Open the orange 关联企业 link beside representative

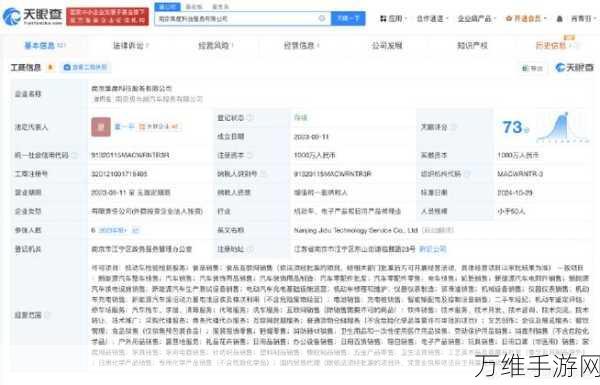[159, 126]
